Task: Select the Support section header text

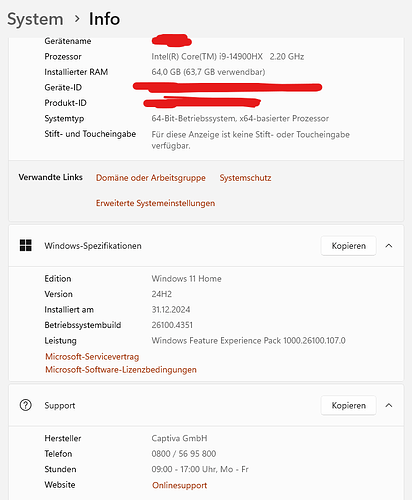Action: coord(60,405)
